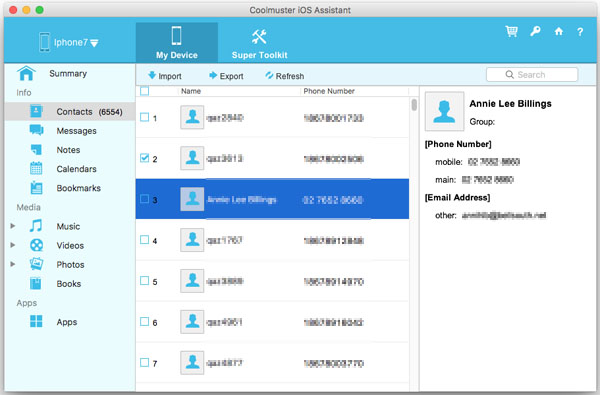This screenshot has width=600, height=395.
Task: Expand the Photos category triangle
Action: pos(13,264)
